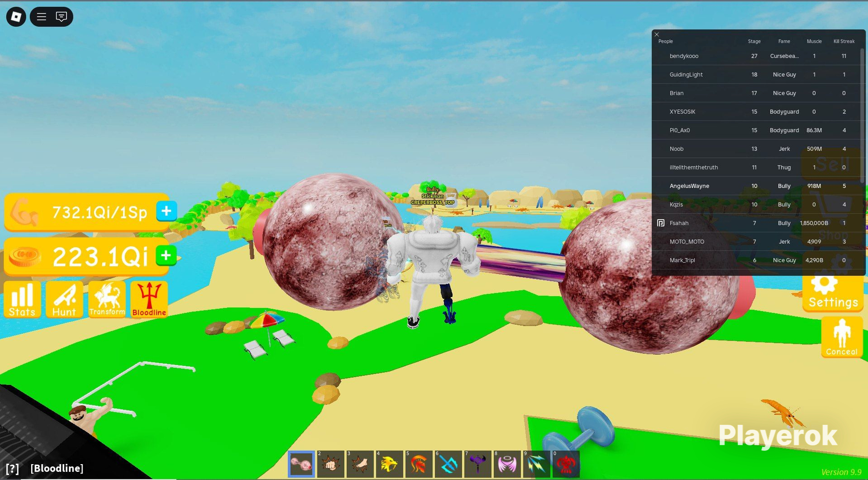
Task: Click bendykooo's kill streak value 11
Action: click(844, 56)
